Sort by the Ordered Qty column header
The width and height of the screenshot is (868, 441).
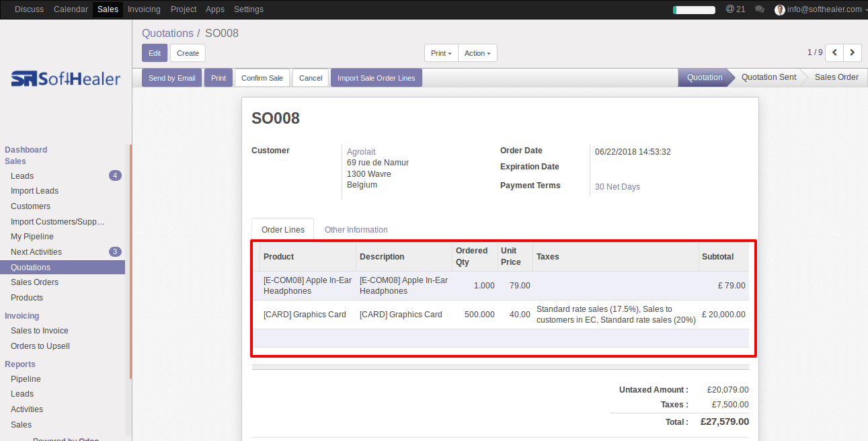tap(475, 257)
